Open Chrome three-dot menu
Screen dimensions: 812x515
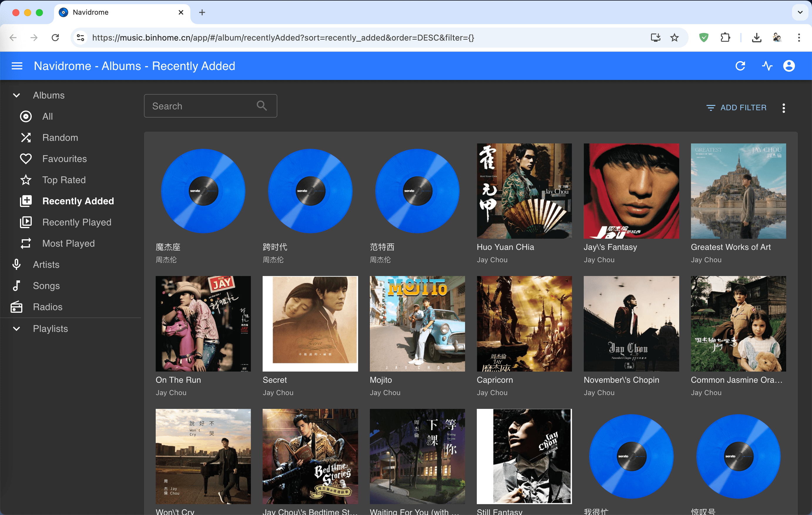(799, 37)
